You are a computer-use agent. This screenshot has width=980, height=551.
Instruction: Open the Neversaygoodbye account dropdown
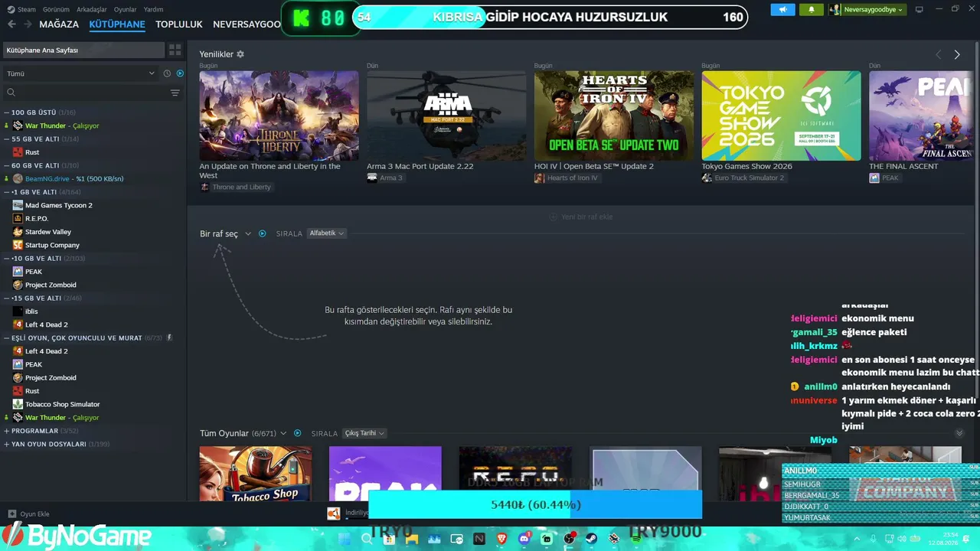click(868, 9)
